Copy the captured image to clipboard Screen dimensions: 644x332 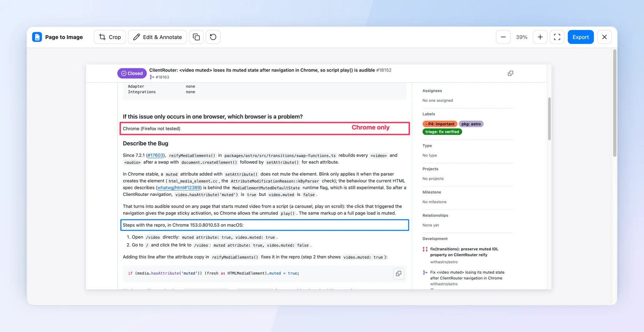(196, 37)
